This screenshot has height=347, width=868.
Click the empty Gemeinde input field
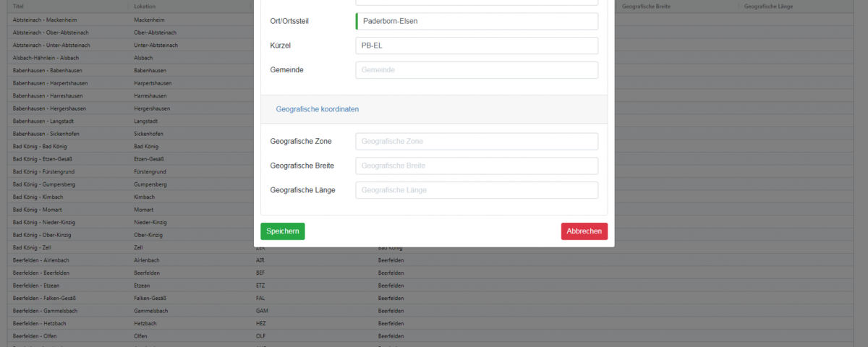pyautogui.click(x=477, y=70)
